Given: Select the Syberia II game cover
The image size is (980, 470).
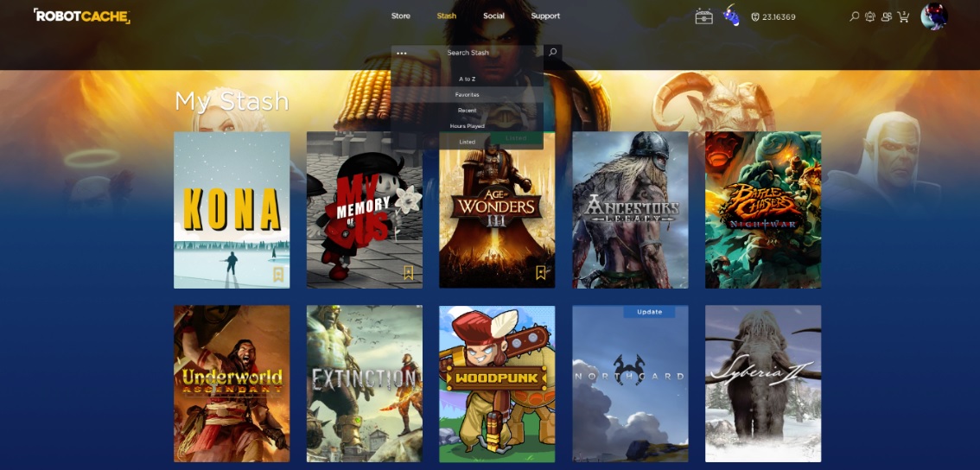Looking at the screenshot, I should [x=763, y=384].
